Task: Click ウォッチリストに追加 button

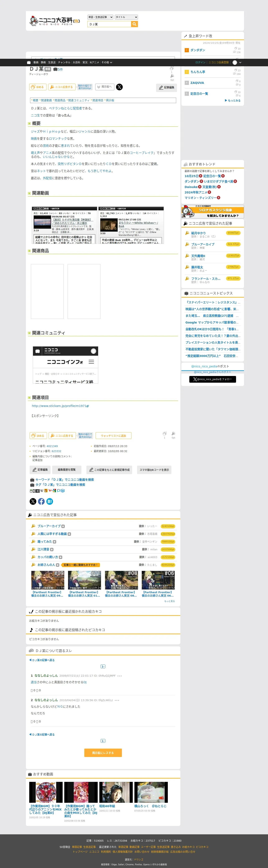Action: point(113,436)
